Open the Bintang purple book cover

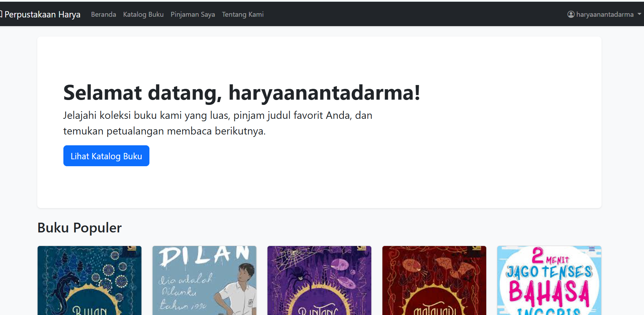(x=319, y=281)
